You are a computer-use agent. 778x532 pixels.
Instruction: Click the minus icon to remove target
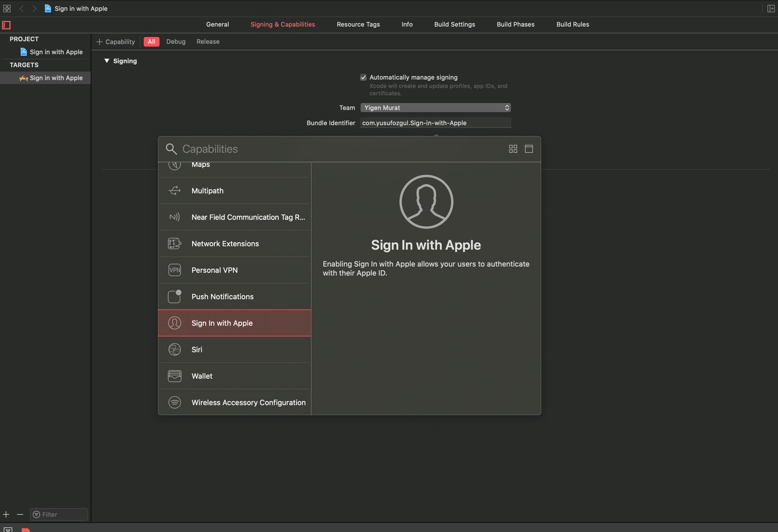(20, 514)
